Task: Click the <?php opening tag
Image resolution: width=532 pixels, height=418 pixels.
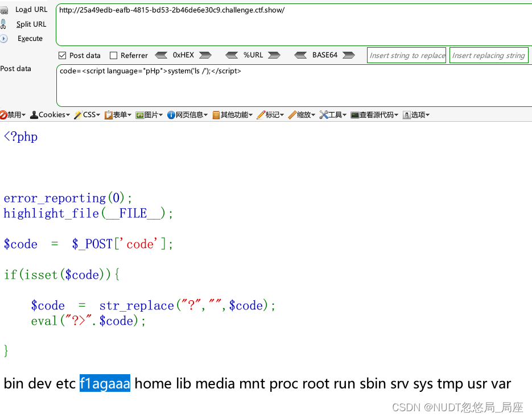Action: [20, 136]
